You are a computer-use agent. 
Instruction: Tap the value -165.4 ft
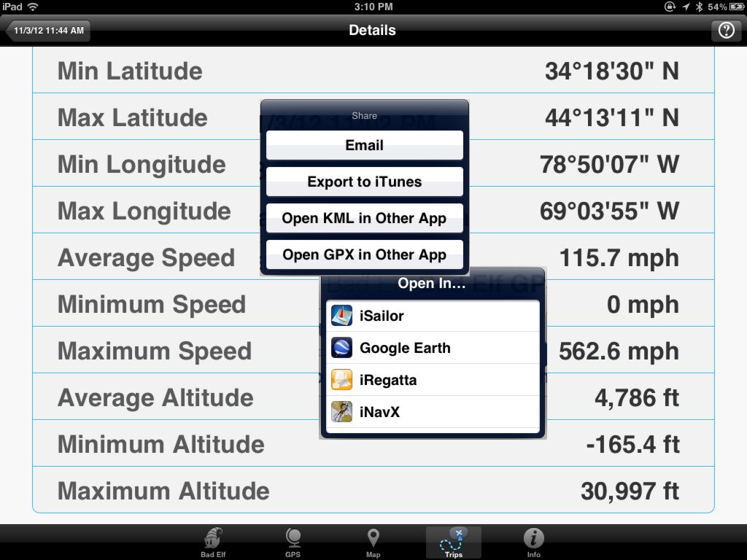click(633, 444)
